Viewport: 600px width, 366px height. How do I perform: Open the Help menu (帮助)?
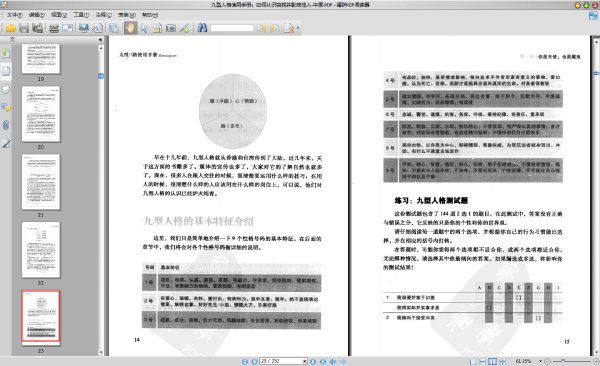click(150, 15)
